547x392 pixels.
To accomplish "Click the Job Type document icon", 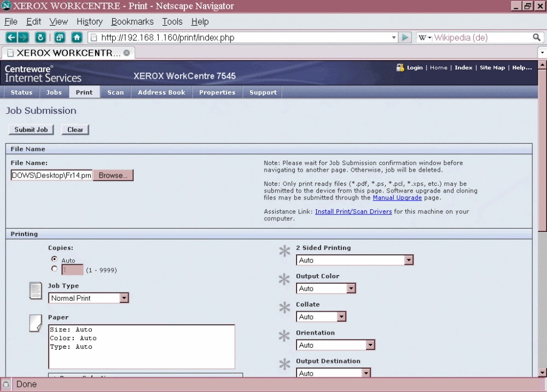I will click(36, 291).
